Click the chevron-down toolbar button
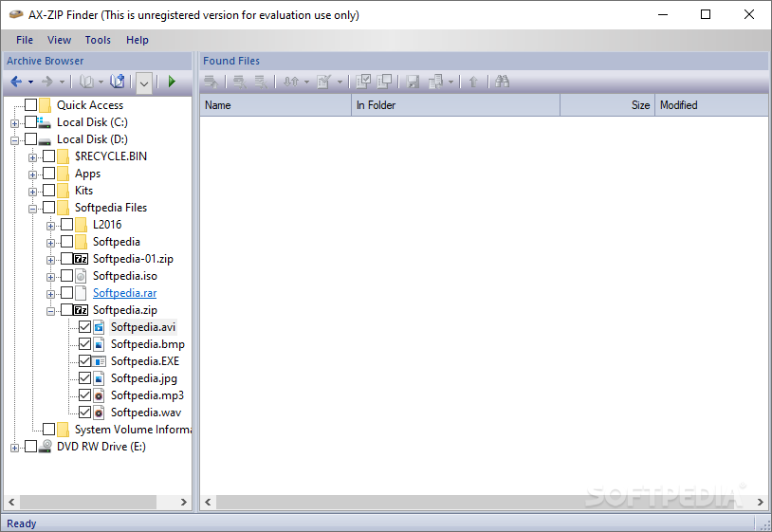This screenshot has height=532, width=772. pyautogui.click(x=144, y=83)
